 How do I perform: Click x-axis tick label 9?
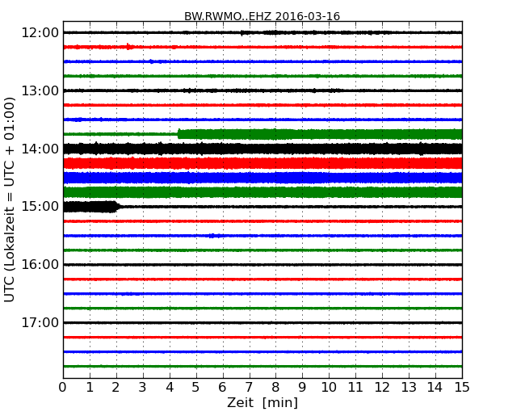(302, 388)
